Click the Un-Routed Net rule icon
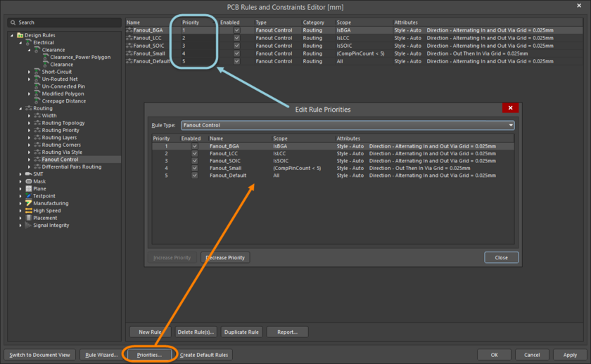Viewport: 591px width, 364px height. 37,79
